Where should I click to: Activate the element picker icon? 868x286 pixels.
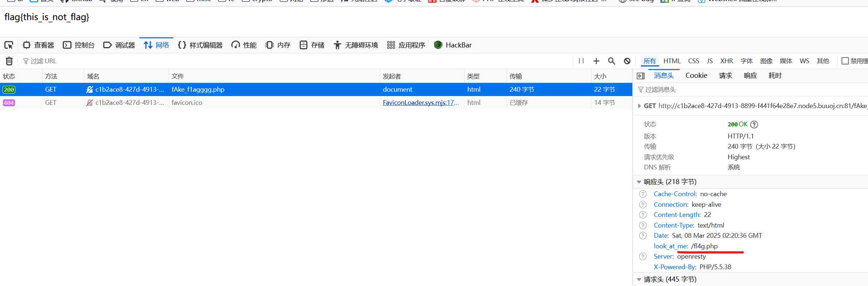(9, 45)
